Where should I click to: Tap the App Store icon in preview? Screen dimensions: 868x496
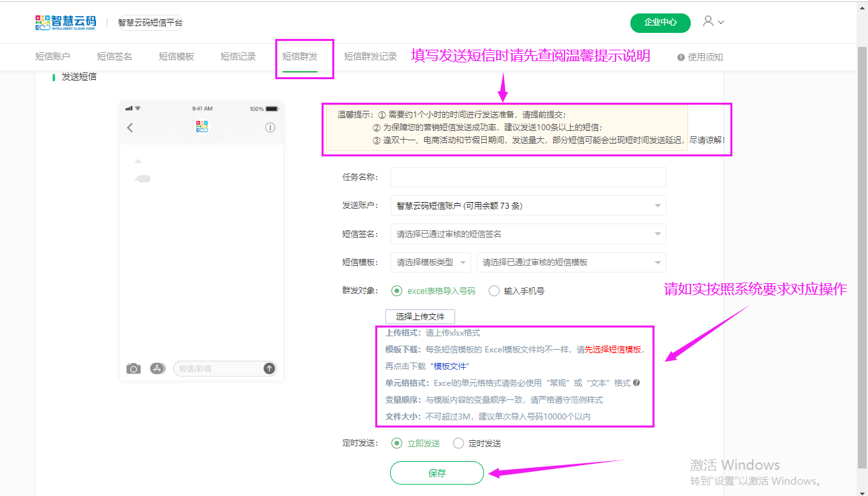(x=158, y=368)
